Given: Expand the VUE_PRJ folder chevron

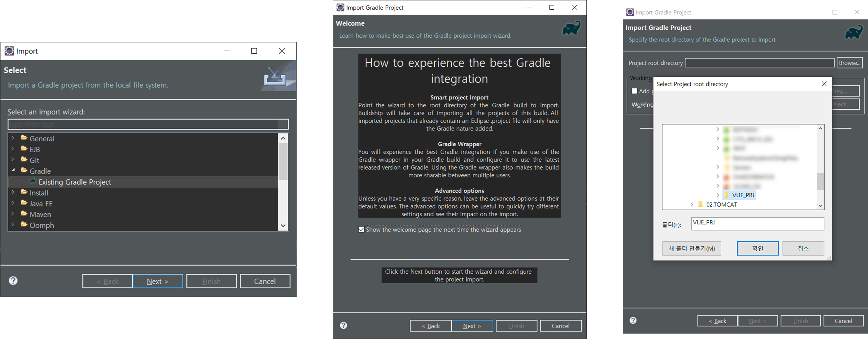Looking at the screenshot, I should [718, 195].
